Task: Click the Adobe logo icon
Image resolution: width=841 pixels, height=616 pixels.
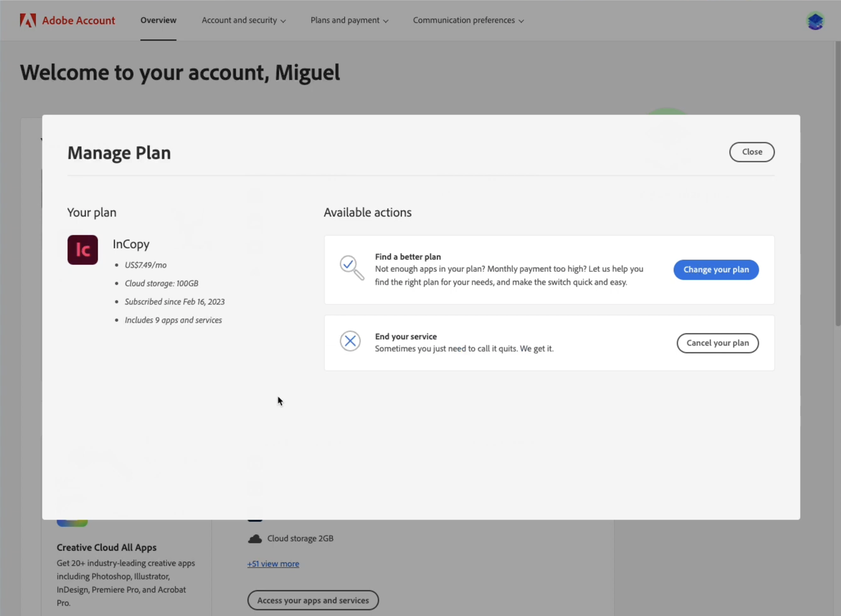Action: click(28, 20)
